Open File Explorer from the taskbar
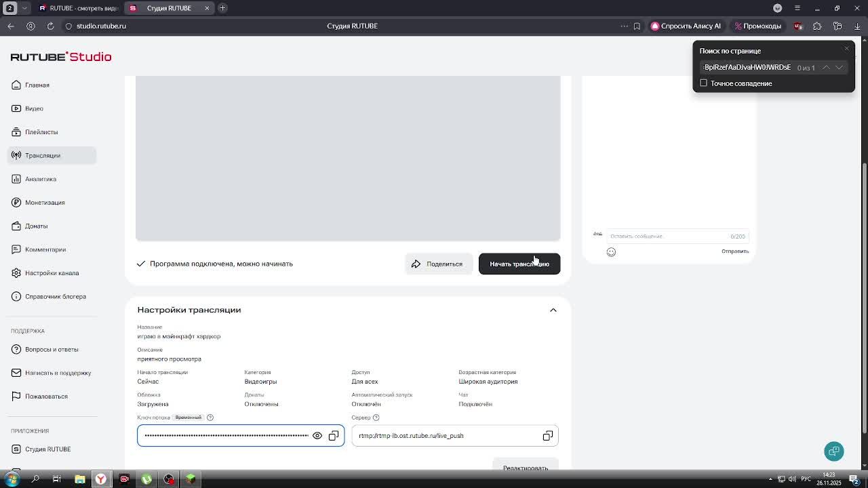 click(x=79, y=479)
